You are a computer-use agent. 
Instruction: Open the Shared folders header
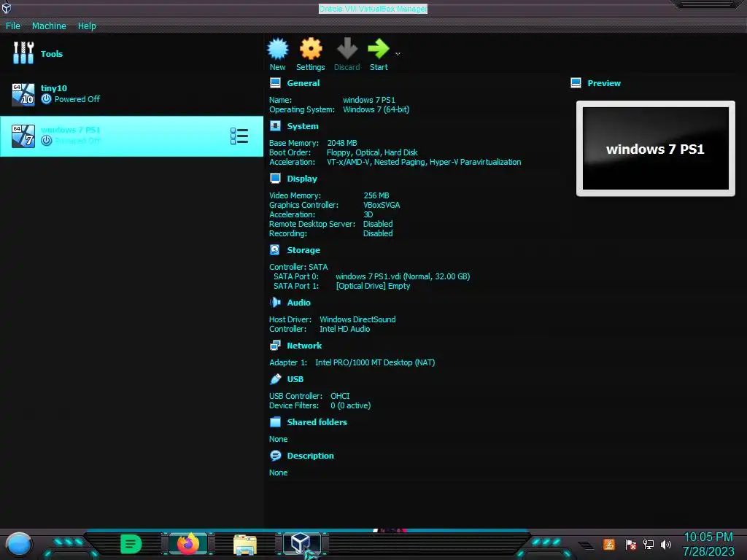(317, 422)
